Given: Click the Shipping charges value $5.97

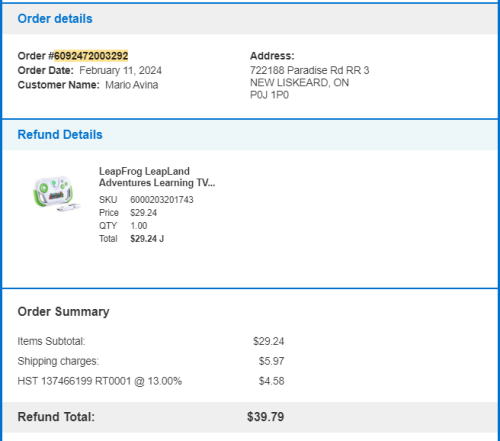Looking at the screenshot, I should coord(272,361).
